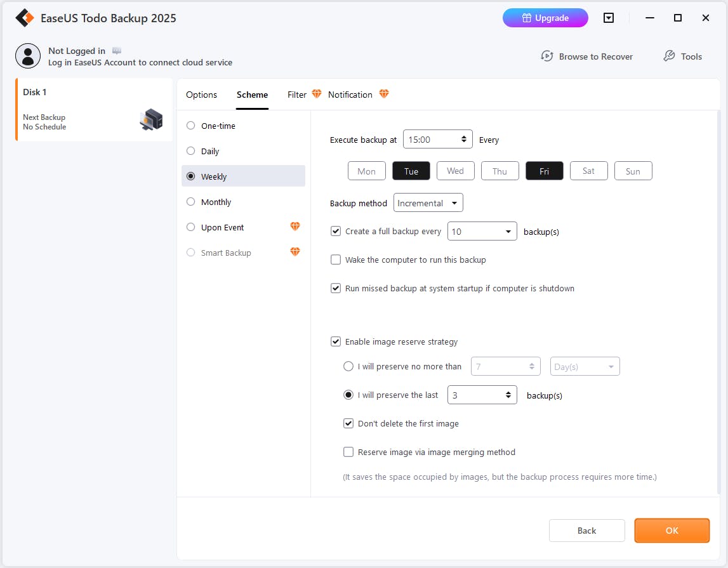This screenshot has height=568, width=728.
Task: Confirm settings with the OK button
Action: click(672, 531)
